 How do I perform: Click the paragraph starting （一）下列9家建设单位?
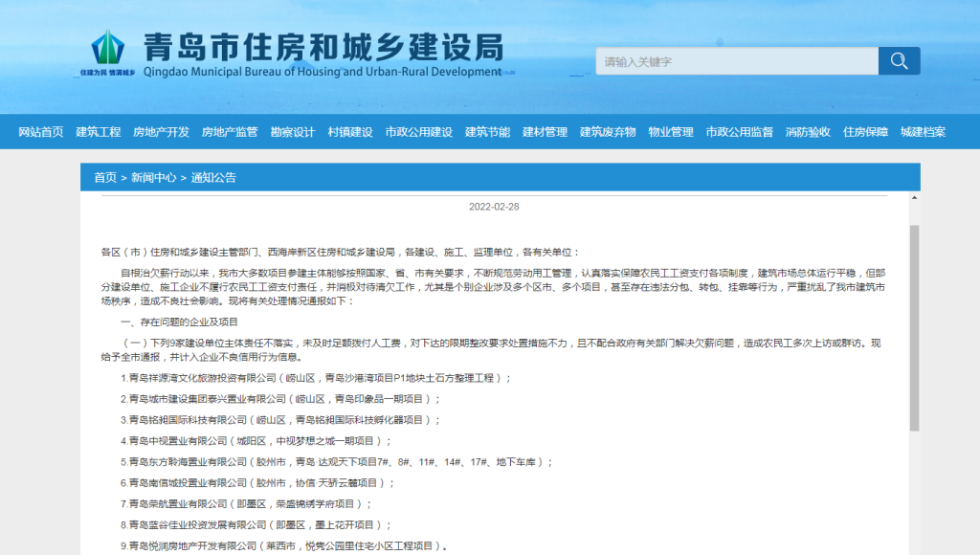pos(491,350)
